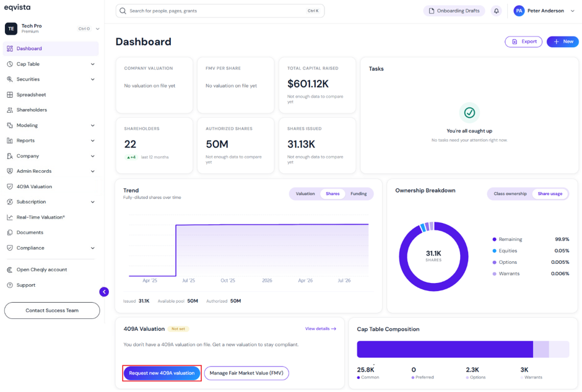Viewport: 582px width, 392px height.
Task: Click the Cap Table pie icon
Action: (10, 64)
